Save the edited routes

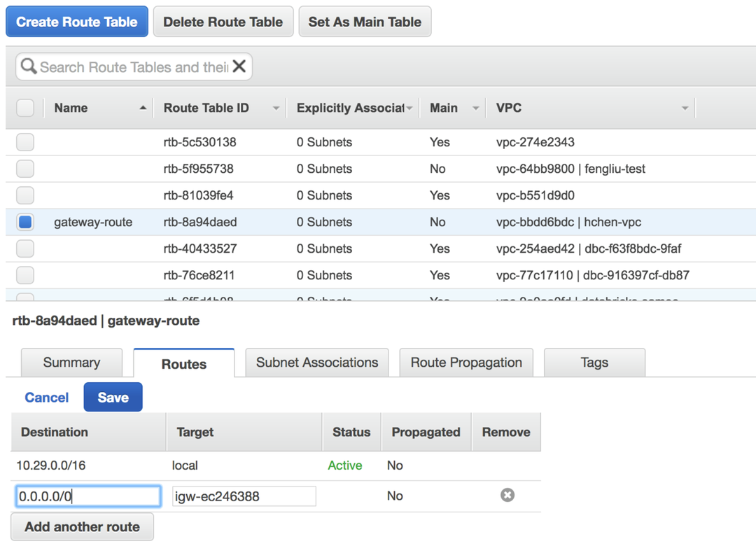point(113,397)
